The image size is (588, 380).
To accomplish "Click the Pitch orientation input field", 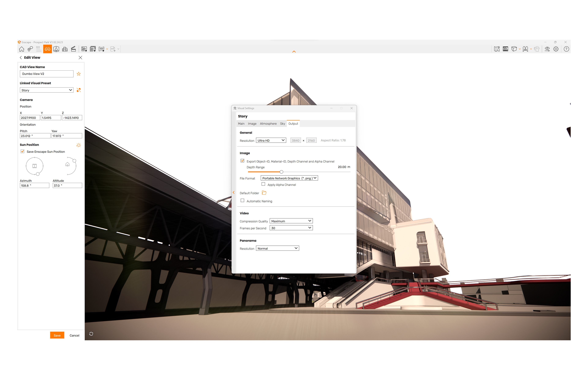I will point(35,136).
